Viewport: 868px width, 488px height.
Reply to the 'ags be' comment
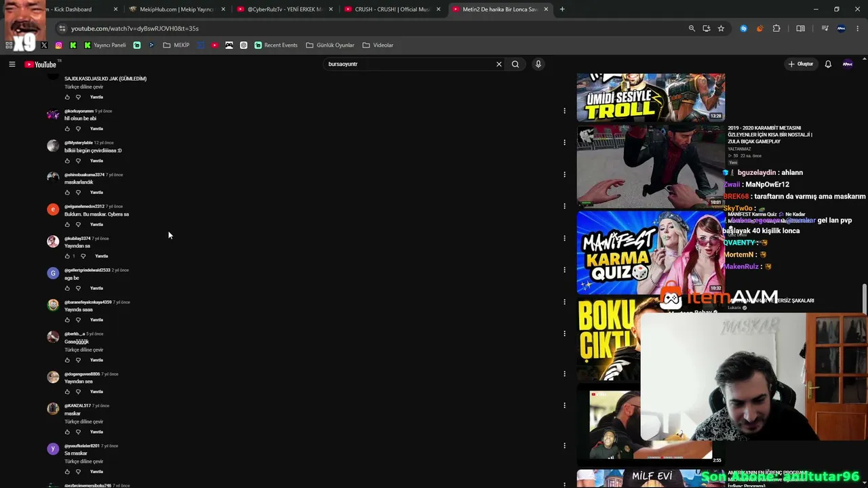[x=97, y=288]
